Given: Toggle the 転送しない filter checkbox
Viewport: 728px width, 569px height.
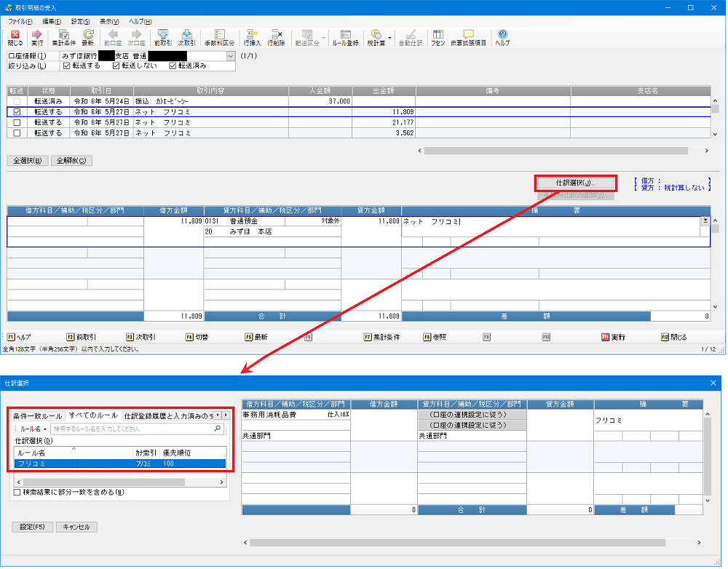Looking at the screenshot, I should (x=116, y=66).
